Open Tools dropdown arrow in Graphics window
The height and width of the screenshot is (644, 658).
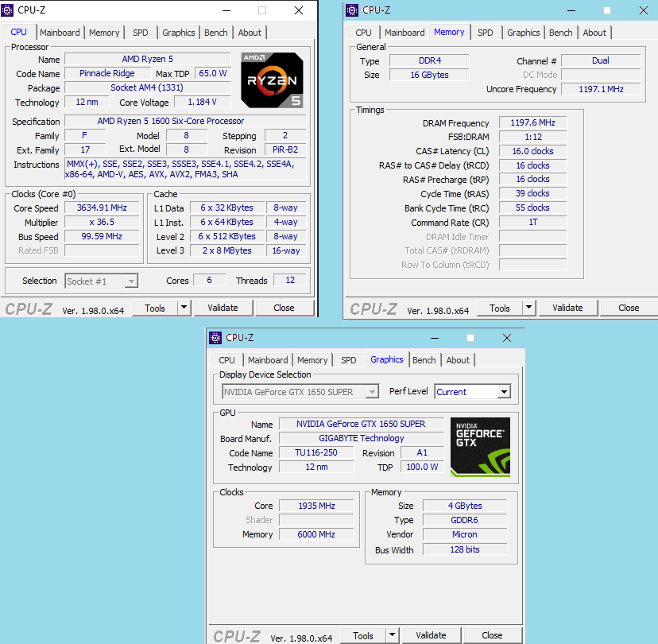coord(392,635)
